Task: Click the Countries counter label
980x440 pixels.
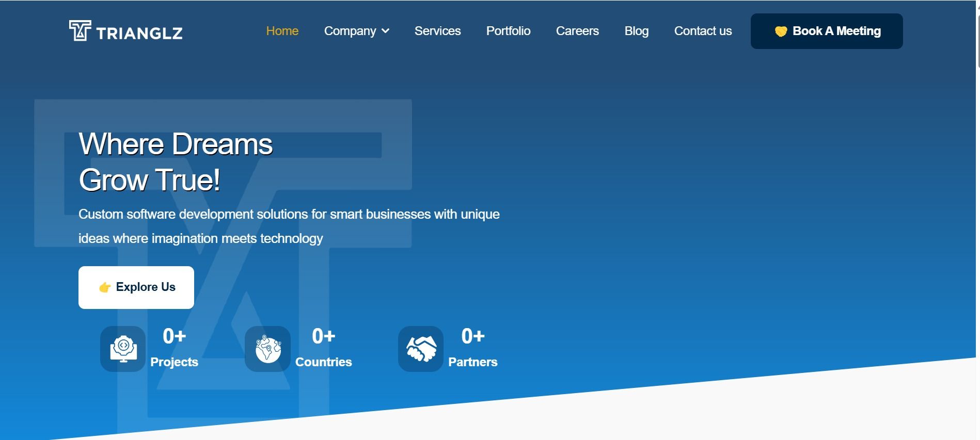Action: [x=323, y=362]
